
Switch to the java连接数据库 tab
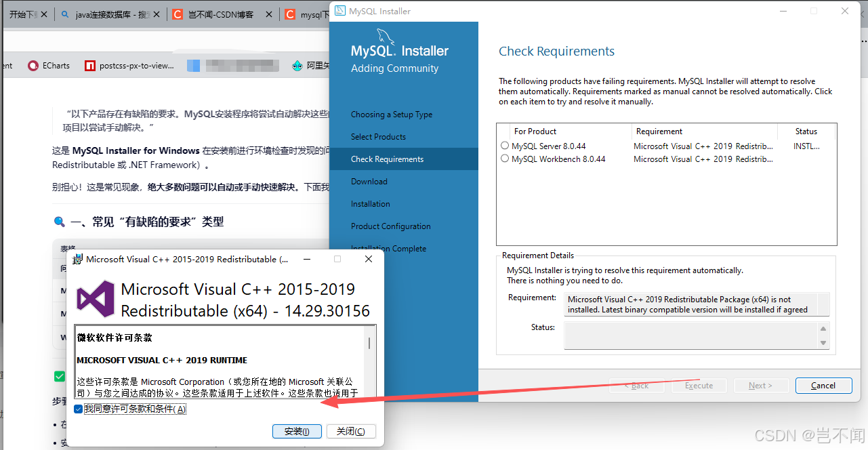109,14
